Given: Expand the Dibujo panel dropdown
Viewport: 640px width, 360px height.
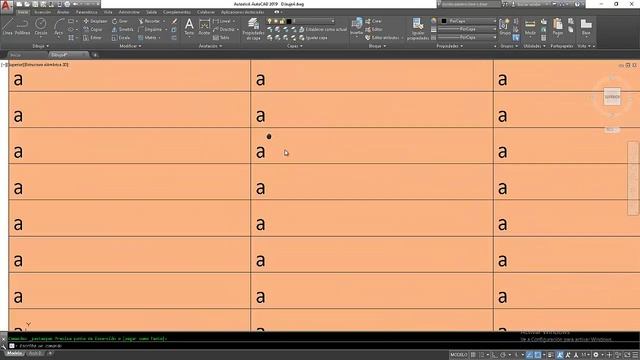Looking at the screenshot, I should click(x=40, y=46).
